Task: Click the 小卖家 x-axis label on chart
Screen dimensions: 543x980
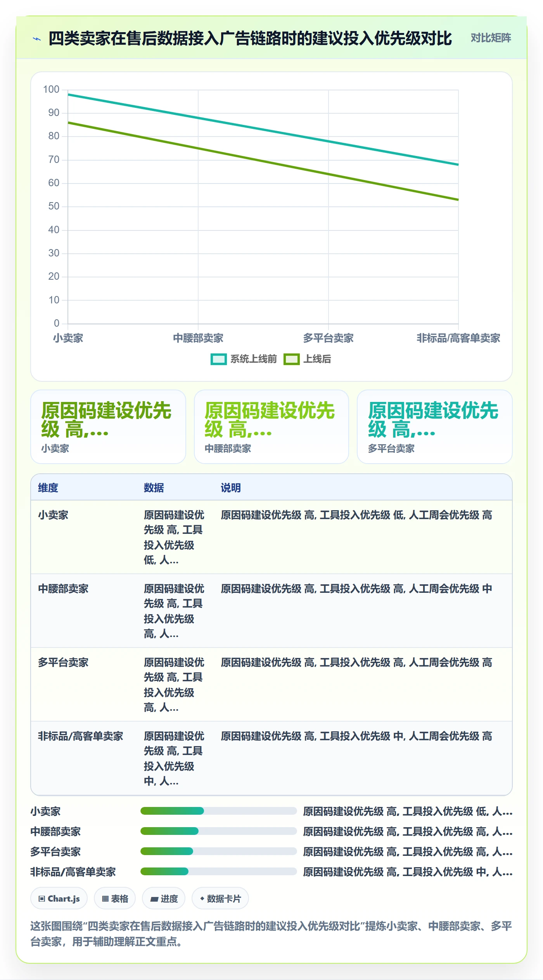Action: (x=68, y=338)
